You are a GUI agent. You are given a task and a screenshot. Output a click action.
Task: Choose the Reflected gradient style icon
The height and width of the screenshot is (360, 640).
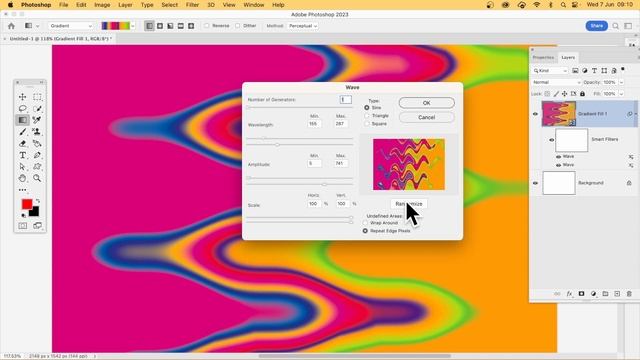pyautogui.click(x=181, y=26)
